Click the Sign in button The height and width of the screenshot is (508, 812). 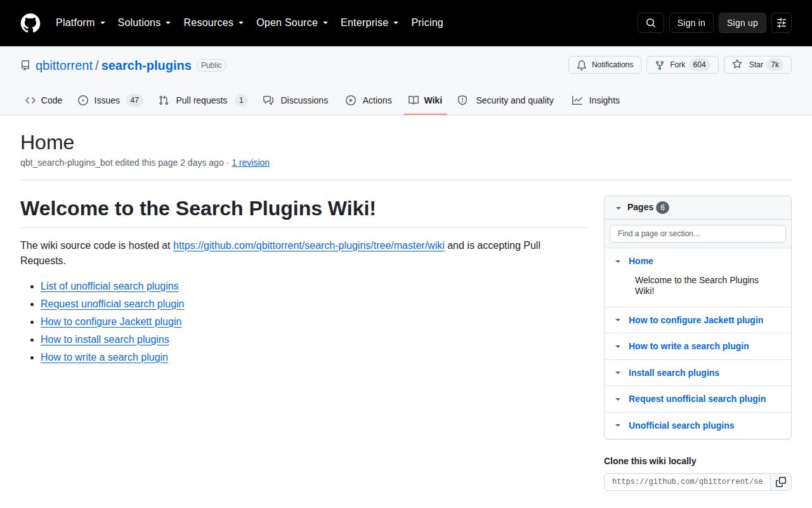tap(691, 23)
